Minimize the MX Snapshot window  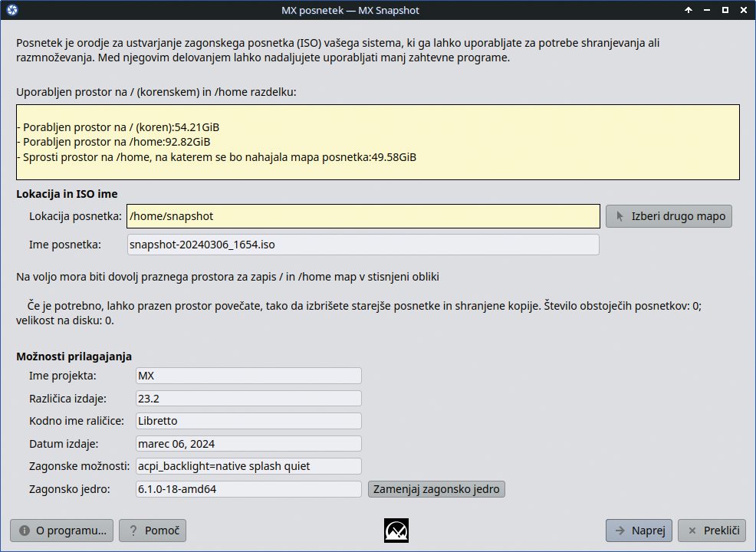click(707, 10)
